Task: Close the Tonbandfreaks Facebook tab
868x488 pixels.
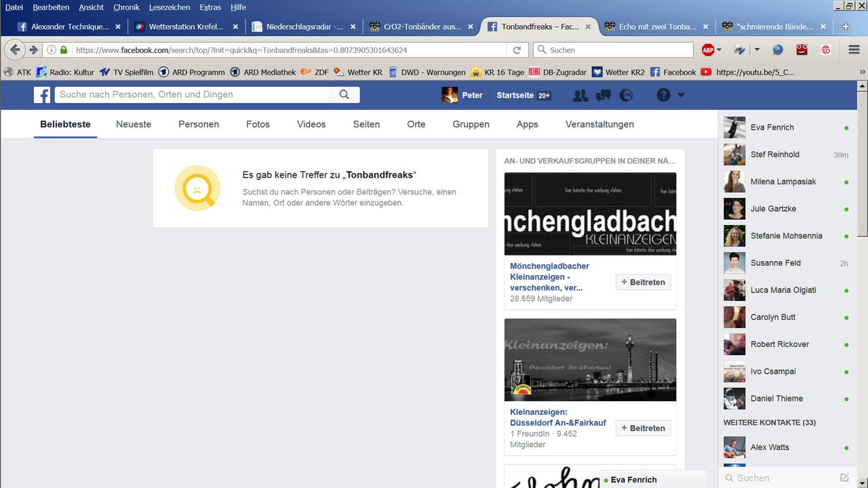Action: 589,27
